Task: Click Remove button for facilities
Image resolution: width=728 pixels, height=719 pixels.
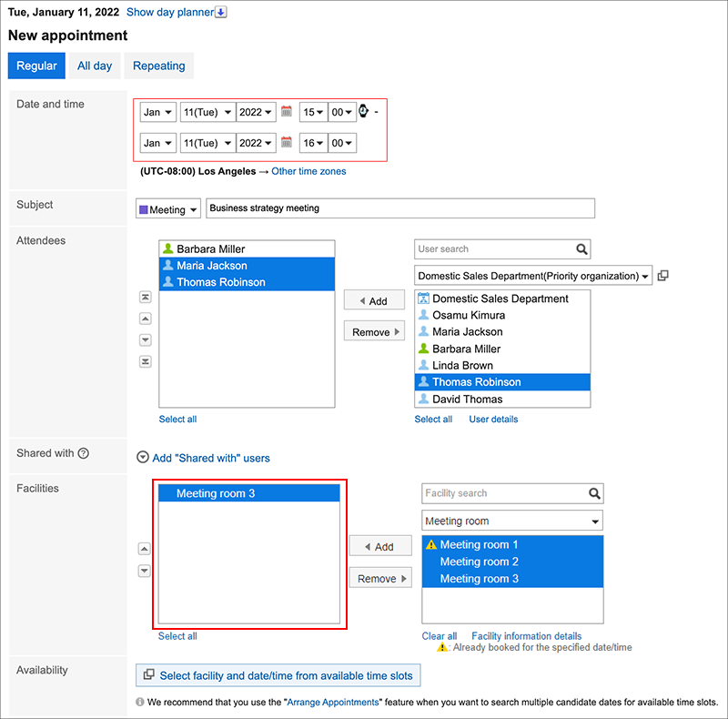Action: click(380, 578)
